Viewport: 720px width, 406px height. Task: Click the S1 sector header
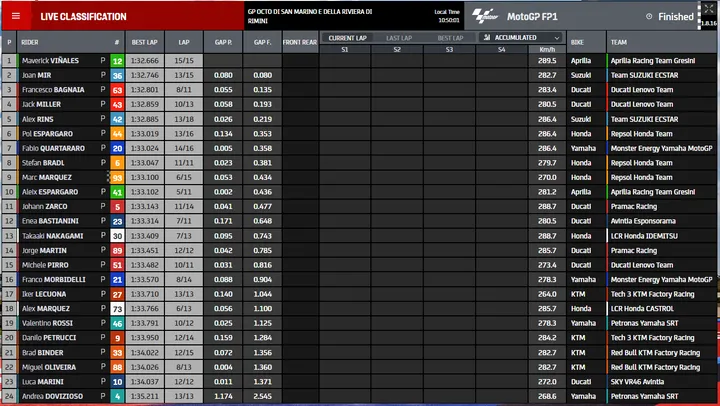345,50
